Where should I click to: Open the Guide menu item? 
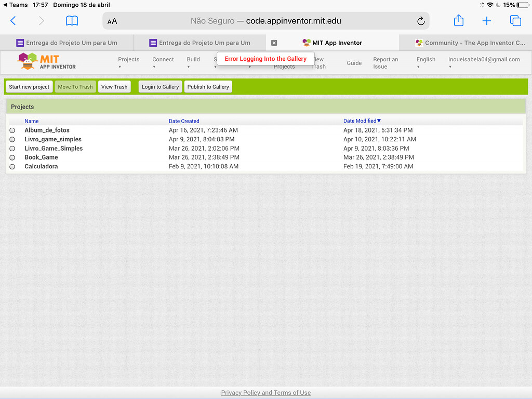(354, 63)
